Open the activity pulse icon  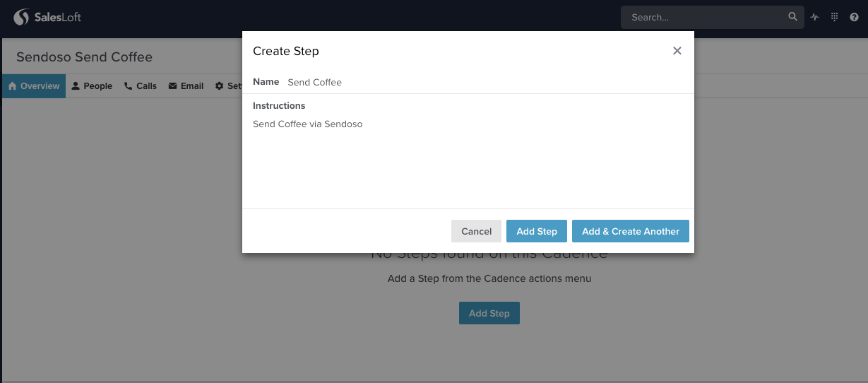pos(814,17)
